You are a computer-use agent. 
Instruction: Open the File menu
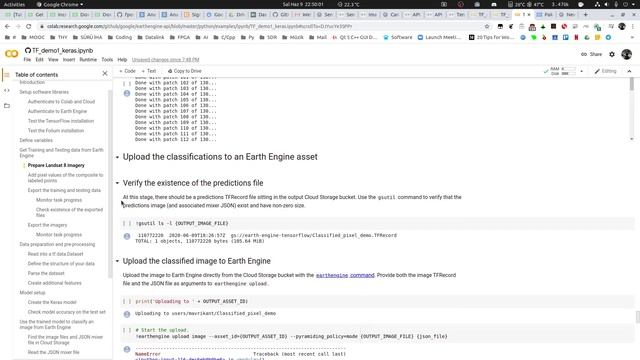27,60
